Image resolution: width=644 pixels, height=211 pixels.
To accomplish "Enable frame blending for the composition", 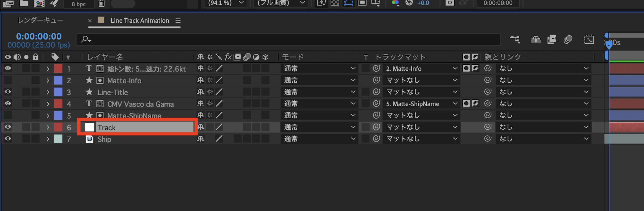I will pyautogui.click(x=552, y=40).
